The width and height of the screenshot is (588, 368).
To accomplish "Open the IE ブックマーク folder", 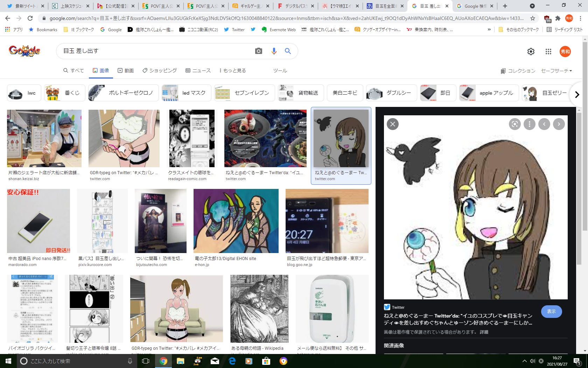I will pos(79,30).
